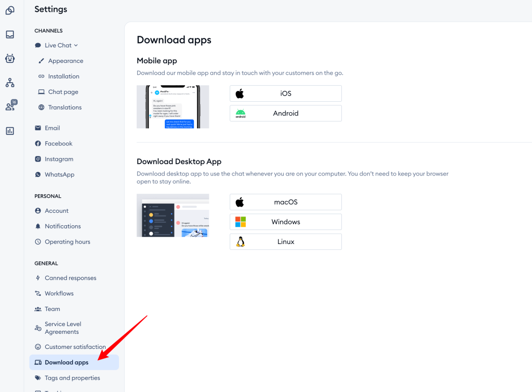532x392 pixels.
Task: Open the Tidio dashboard logo icon
Action: point(10,10)
